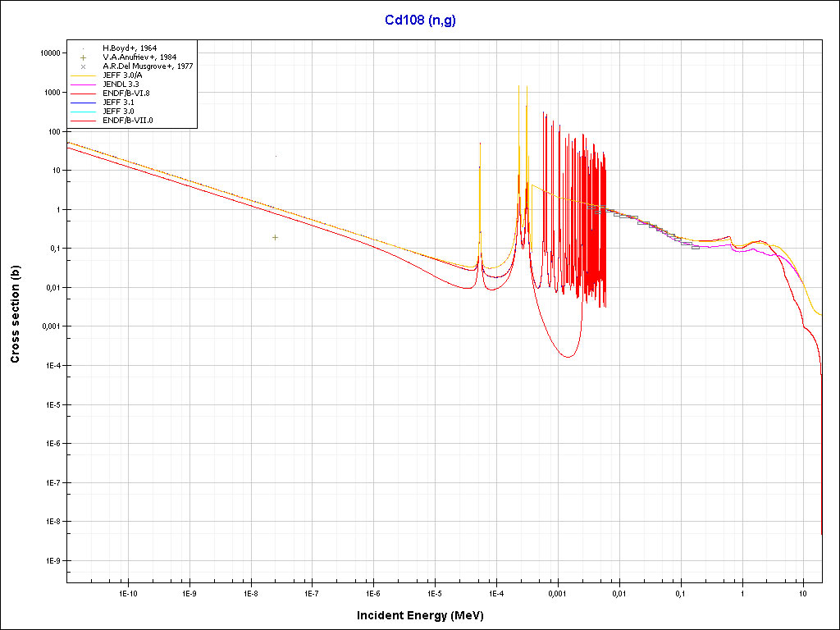Select the magenta JENDL 3.3 legend line

click(x=84, y=84)
